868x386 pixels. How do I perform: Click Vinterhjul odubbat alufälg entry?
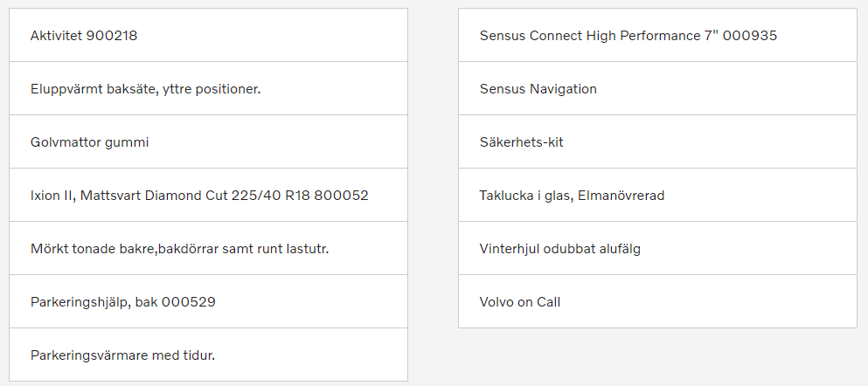[x=657, y=248]
